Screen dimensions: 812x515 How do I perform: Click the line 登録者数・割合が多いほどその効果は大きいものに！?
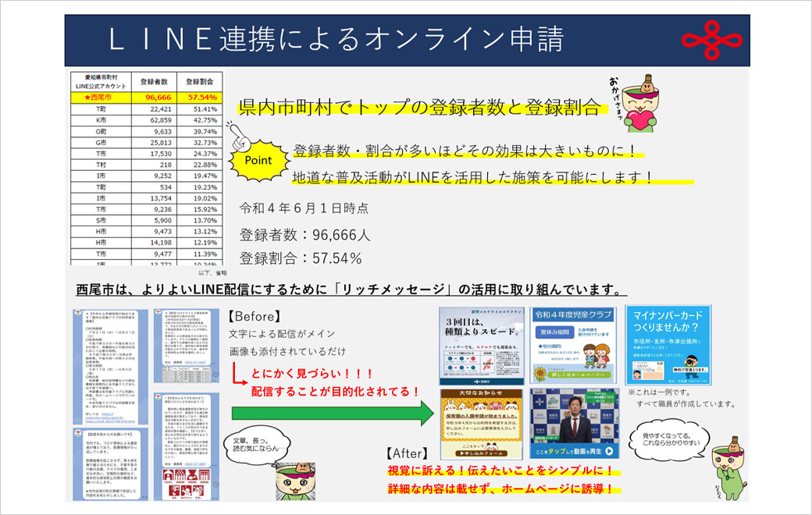(x=465, y=151)
